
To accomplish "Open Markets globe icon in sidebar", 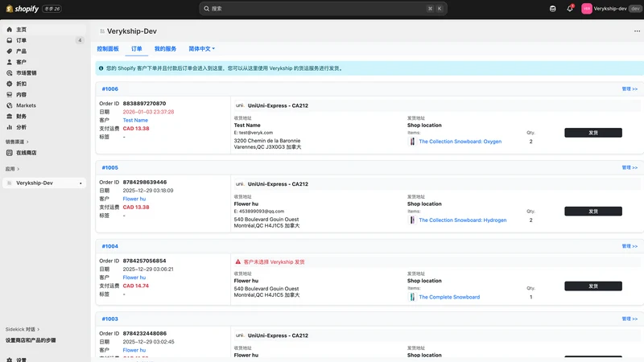I will (10, 105).
